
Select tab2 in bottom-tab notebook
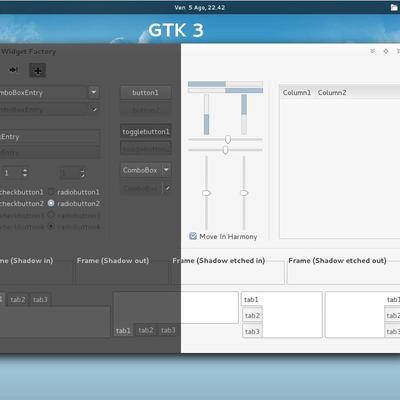146,330
